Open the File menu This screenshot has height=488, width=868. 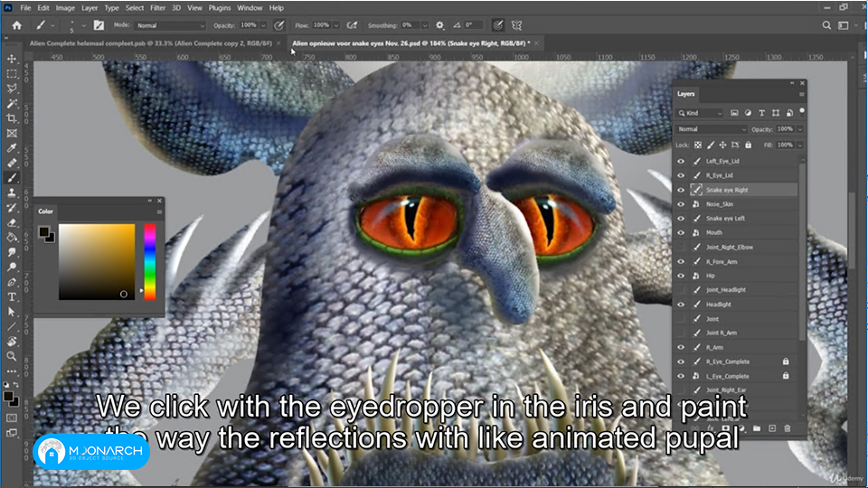pos(25,8)
